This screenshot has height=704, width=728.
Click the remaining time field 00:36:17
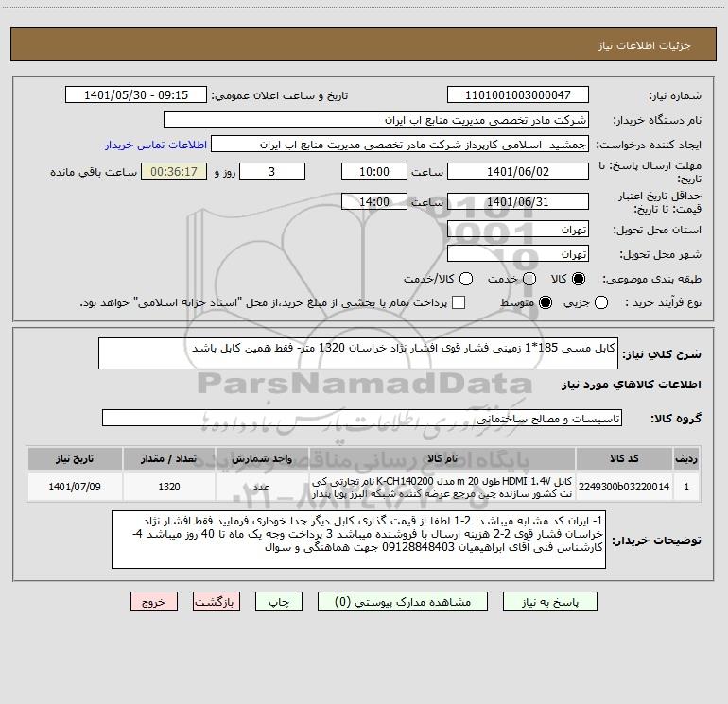click(174, 171)
